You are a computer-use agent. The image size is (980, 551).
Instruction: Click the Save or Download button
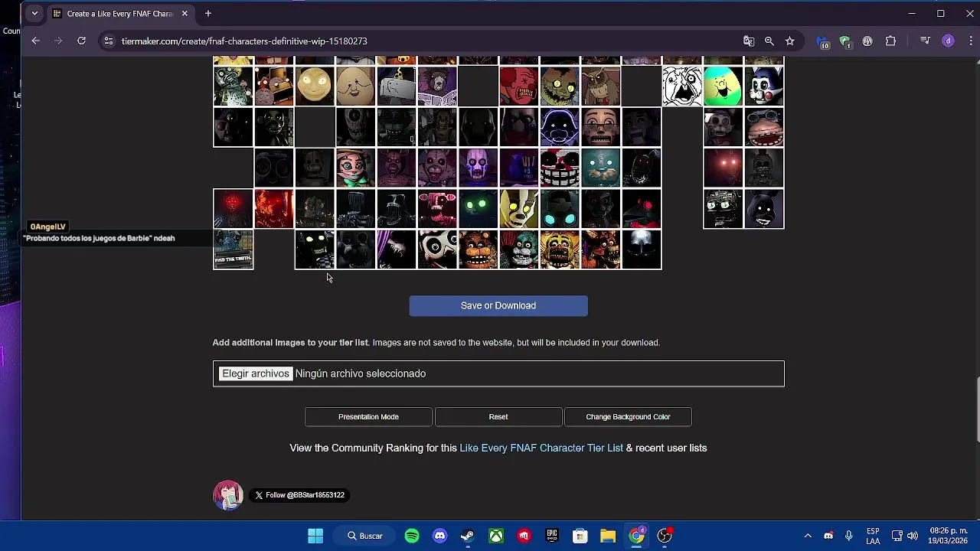click(498, 305)
